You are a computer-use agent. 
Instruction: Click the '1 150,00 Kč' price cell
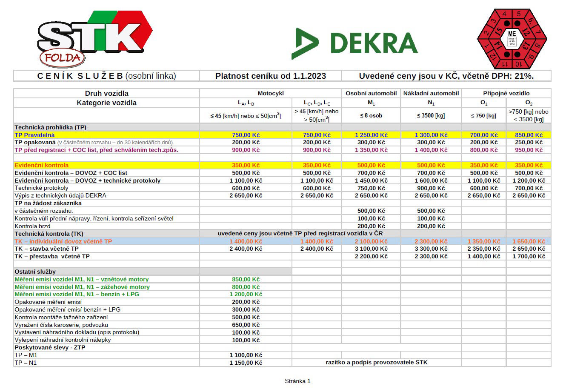[246, 363]
